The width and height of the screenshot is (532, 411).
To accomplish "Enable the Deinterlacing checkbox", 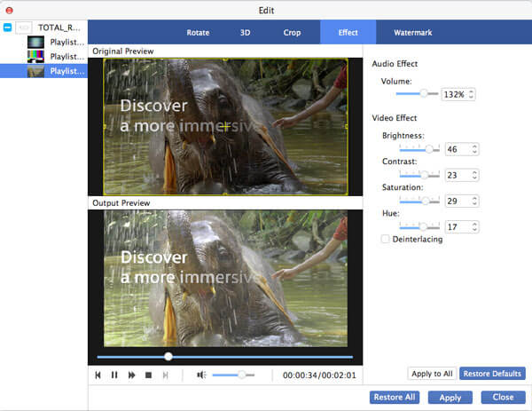I will coord(385,239).
